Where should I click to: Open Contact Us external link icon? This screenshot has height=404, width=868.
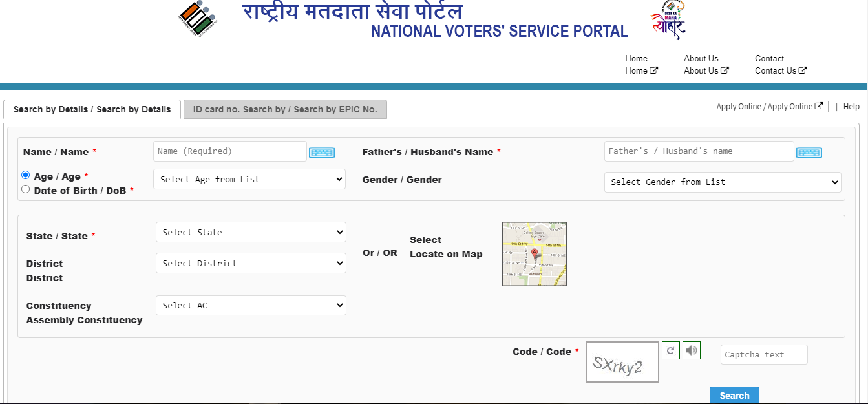coord(802,70)
